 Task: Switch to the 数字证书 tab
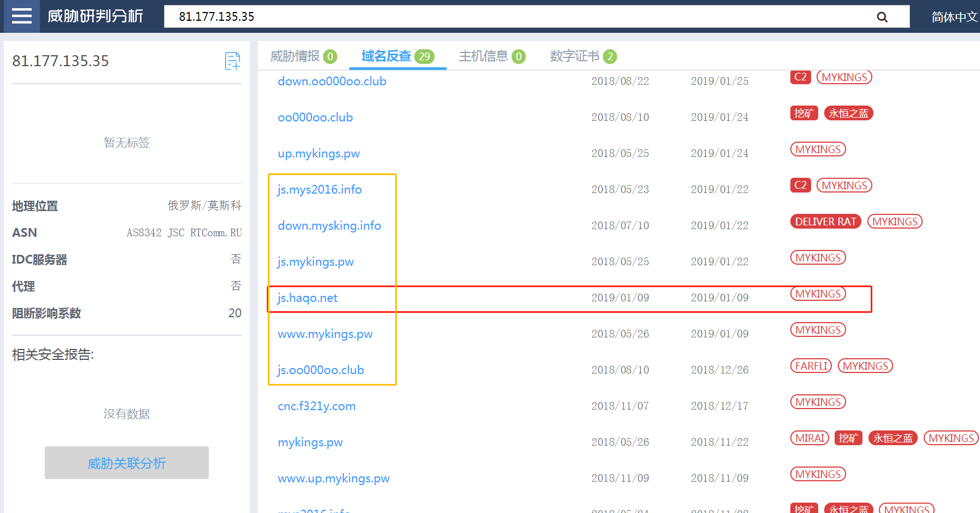(583, 56)
